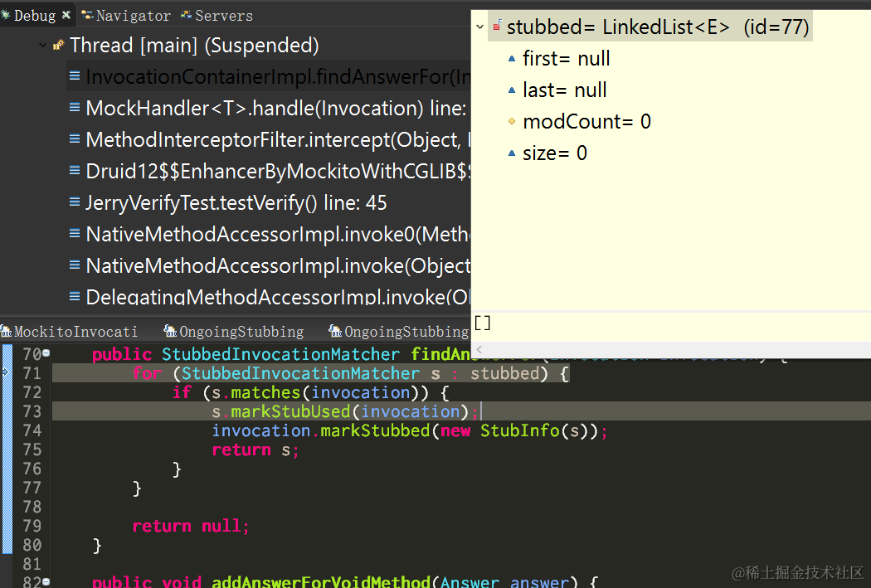Click stack frame icon beside InvocationContainerImpl.findAnswerFor
The image size is (871, 588).
[75, 75]
